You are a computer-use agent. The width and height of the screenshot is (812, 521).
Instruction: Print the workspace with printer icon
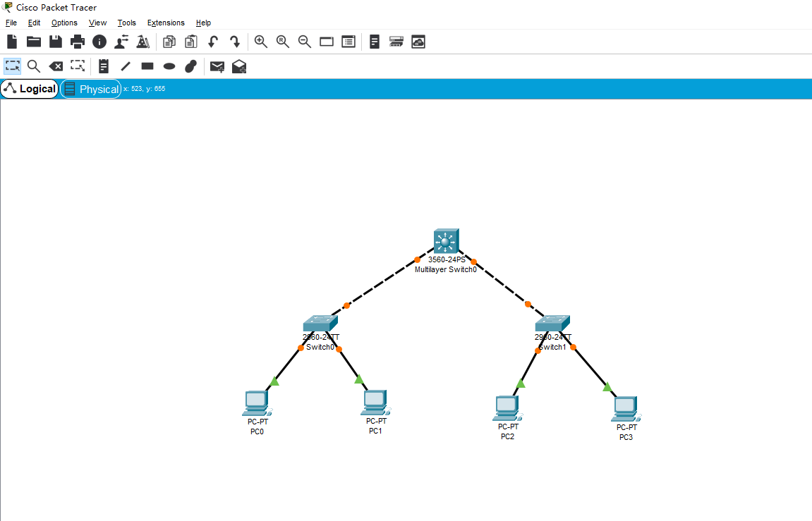click(x=78, y=42)
